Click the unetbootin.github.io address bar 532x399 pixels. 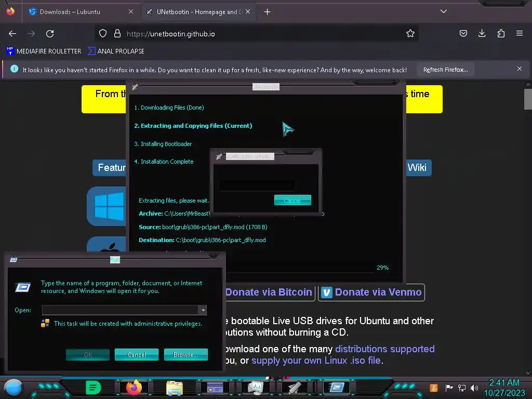pos(256,34)
